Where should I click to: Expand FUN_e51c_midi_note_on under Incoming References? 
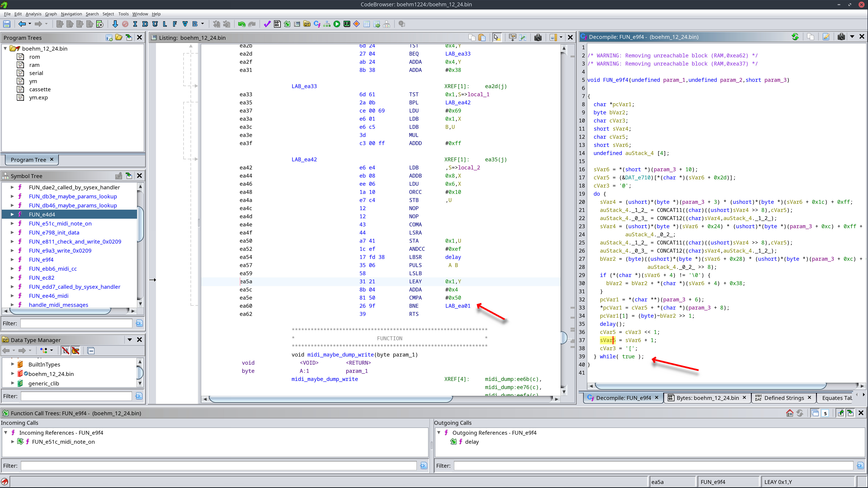(x=13, y=441)
